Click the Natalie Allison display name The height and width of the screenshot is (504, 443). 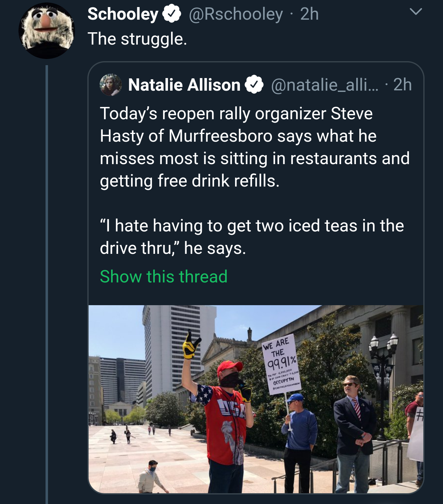tap(184, 85)
